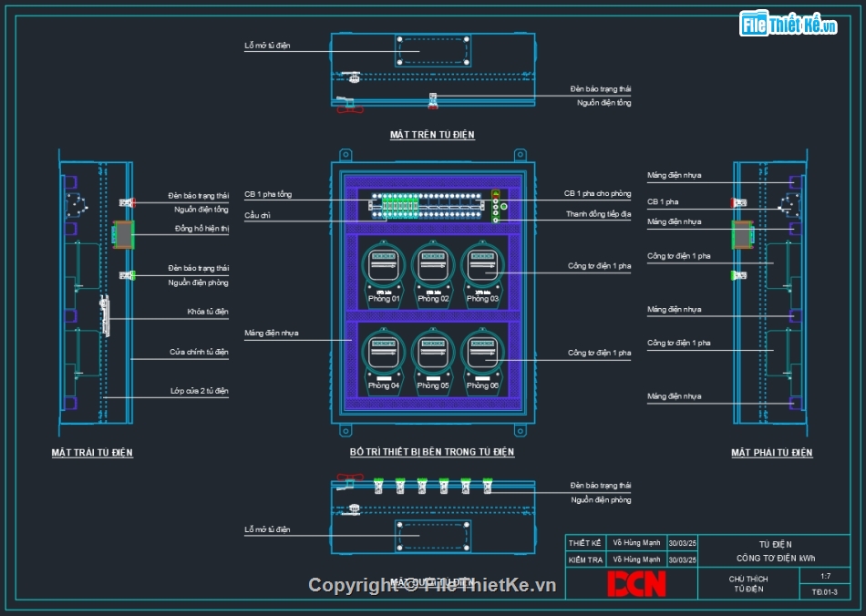Select "Nguồn điện phòng" label near the bottom view
This screenshot has width=866, height=616.
click(x=601, y=500)
